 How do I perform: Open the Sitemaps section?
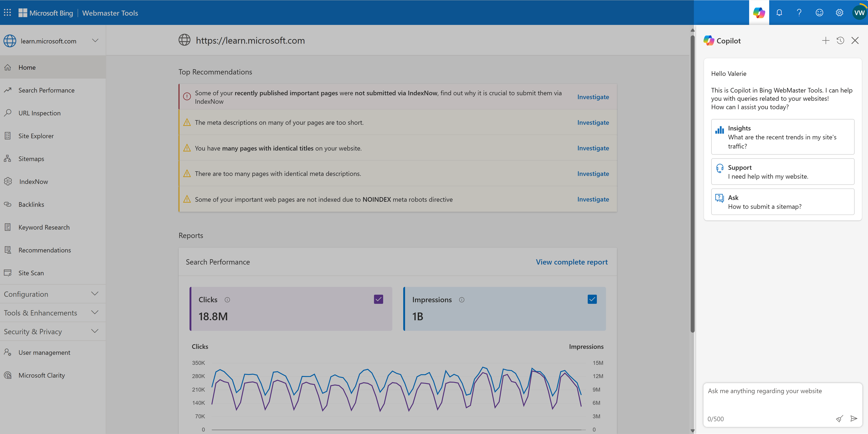[30, 158]
